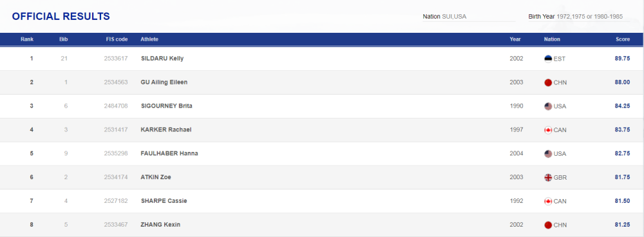Select FIS code 2484708
Screen dimensions: 644x237
(116, 106)
